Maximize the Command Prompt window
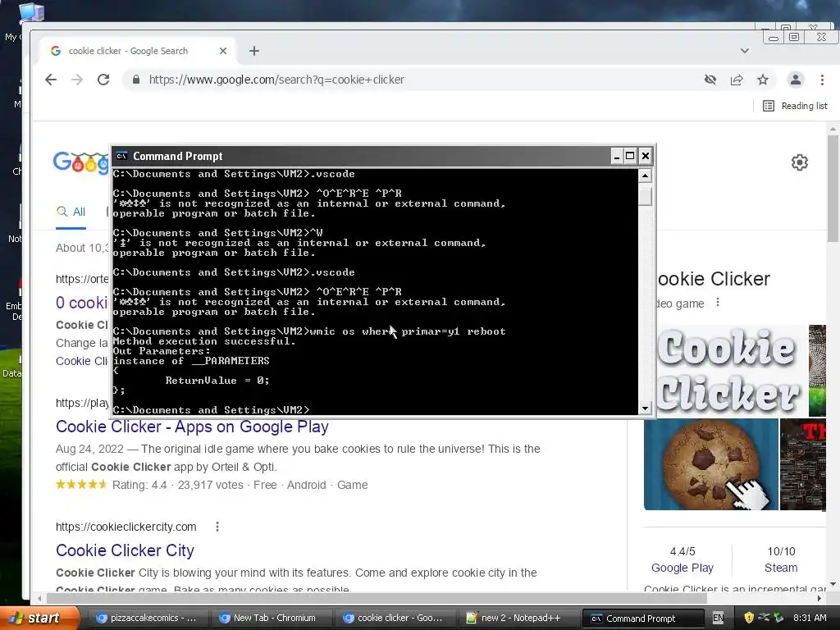This screenshot has width=840, height=630. coord(631,156)
